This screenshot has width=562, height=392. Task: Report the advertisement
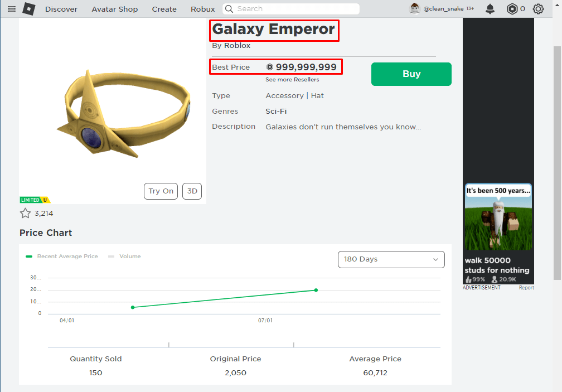point(526,288)
